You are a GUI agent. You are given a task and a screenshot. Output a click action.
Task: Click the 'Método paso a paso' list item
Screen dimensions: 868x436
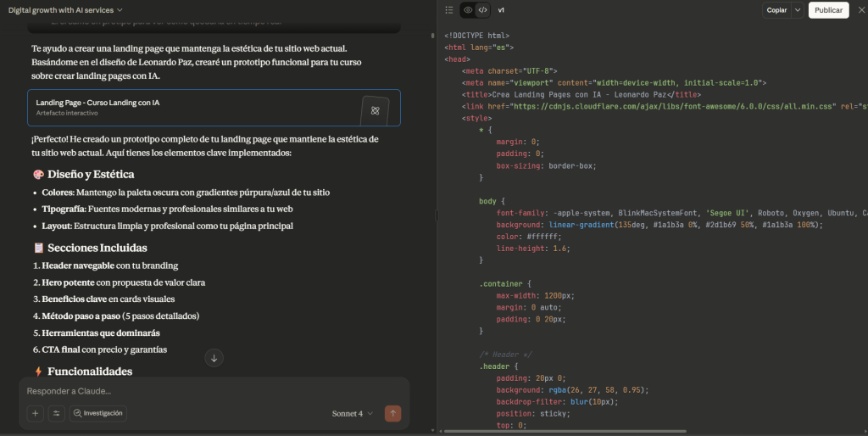click(x=115, y=316)
